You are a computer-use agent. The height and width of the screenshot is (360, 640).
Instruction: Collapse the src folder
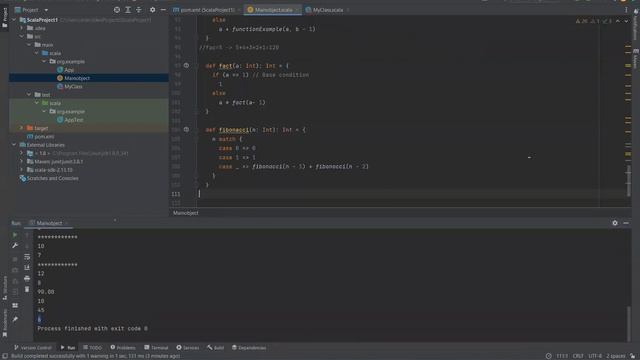click(22, 36)
